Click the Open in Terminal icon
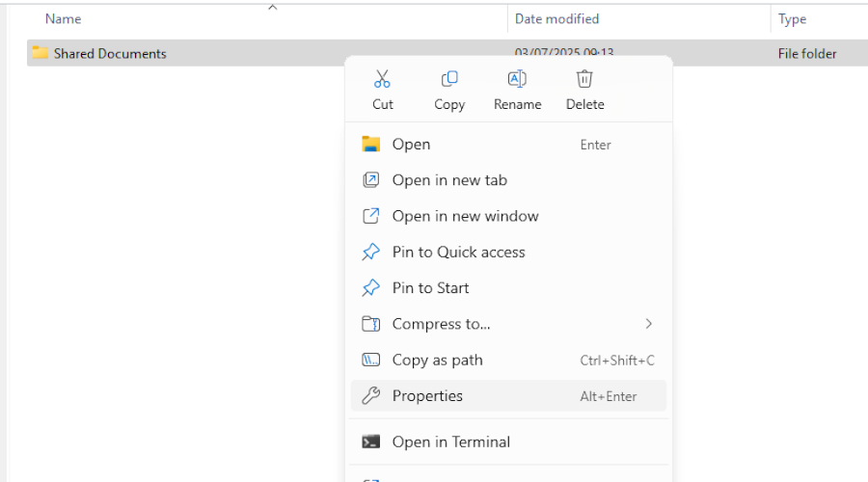 (371, 442)
